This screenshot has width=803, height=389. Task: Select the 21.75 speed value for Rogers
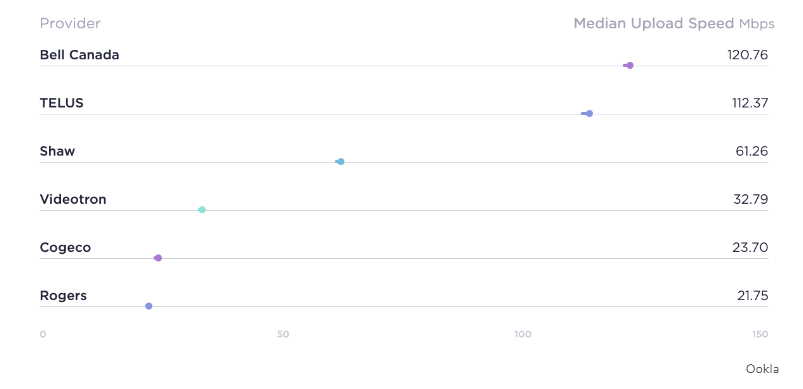tap(753, 295)
